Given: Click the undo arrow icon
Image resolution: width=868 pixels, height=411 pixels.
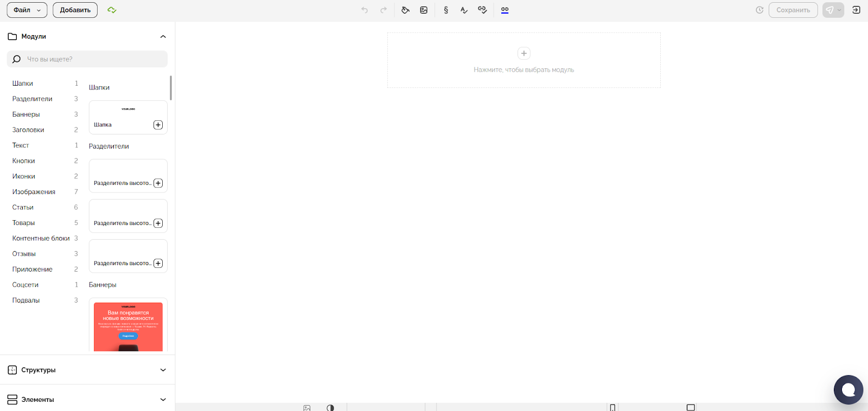Looking at the screenshot, I should pyautogui.click(x=365, y=10).
